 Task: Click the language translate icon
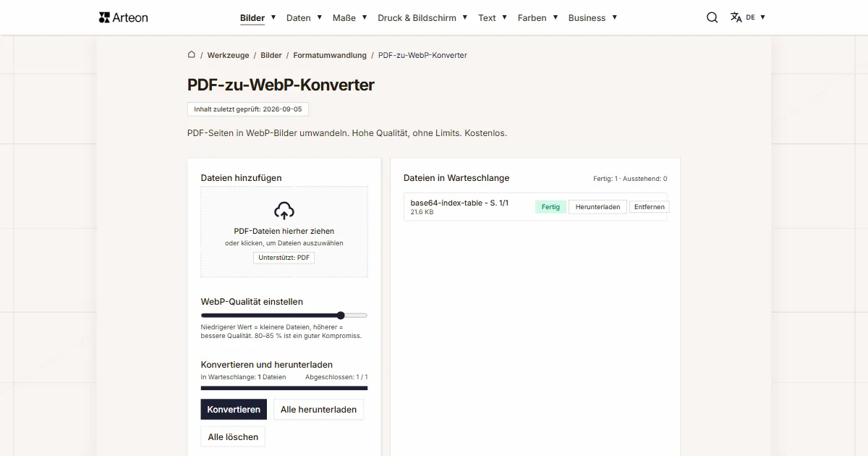click(x=736, y=17)
